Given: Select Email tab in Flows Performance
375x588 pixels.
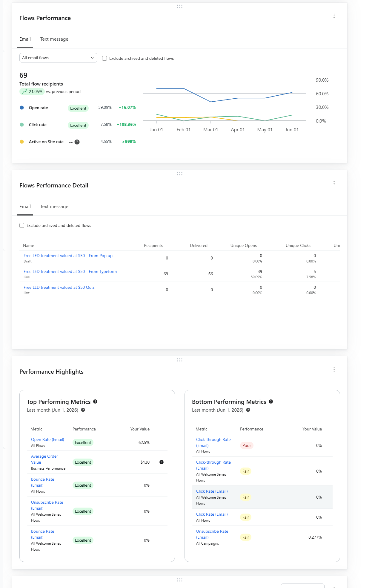Looking at the screenshot, I should [25, 39].
